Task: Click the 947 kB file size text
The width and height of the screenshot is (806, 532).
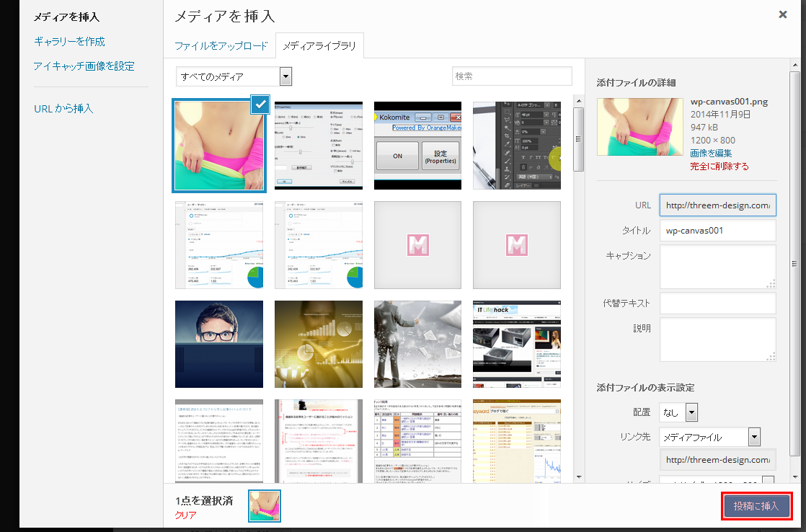Action: click(704, 128)
